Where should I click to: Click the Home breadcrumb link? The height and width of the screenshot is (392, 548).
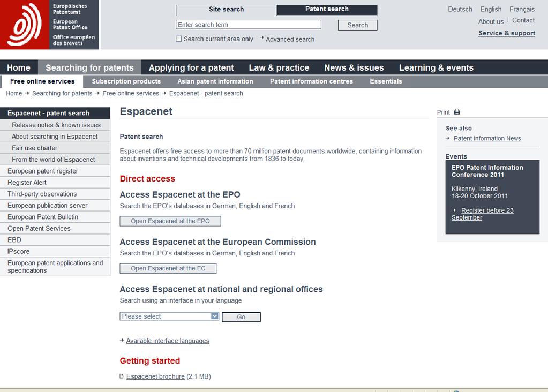click(x=14, y=93)
